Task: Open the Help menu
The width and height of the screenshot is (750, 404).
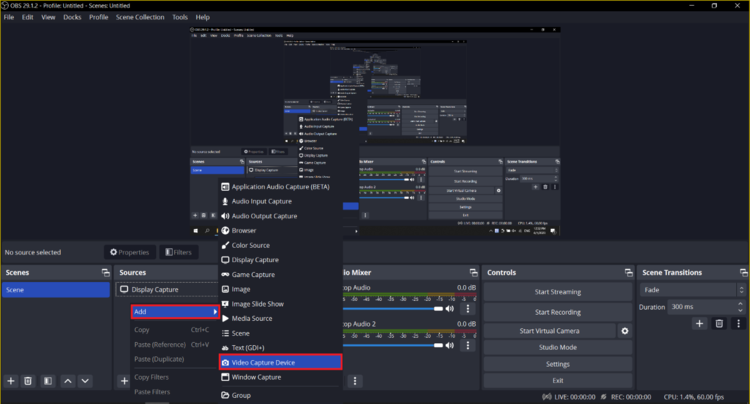Action: (x=202, y=17)
